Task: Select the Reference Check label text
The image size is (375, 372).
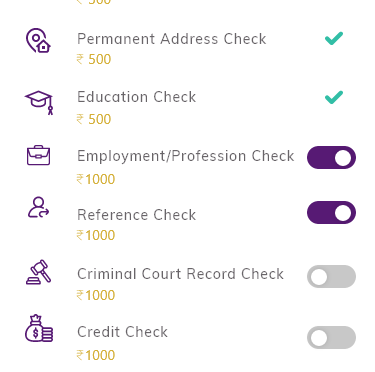Action: (137, 215)
